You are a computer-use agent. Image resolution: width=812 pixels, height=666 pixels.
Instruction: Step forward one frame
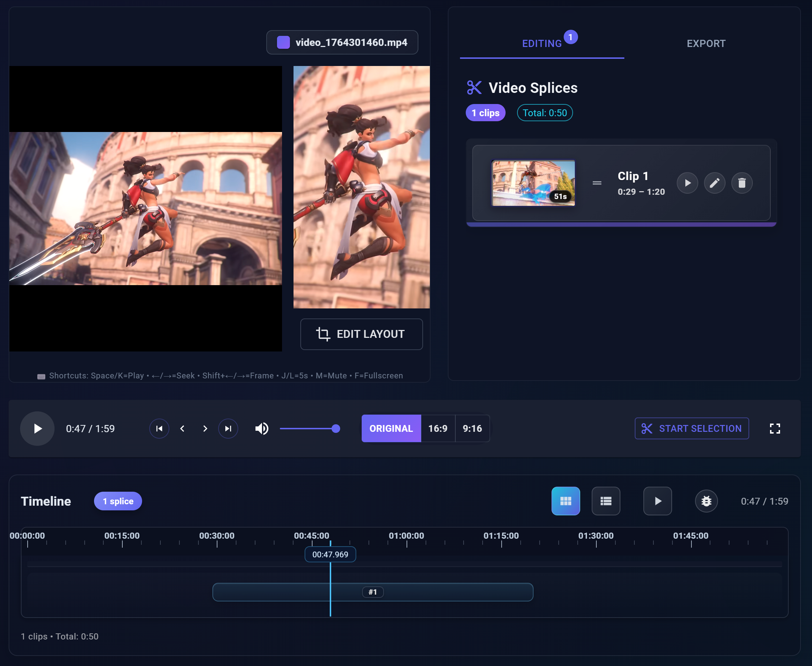pos(205,429)
